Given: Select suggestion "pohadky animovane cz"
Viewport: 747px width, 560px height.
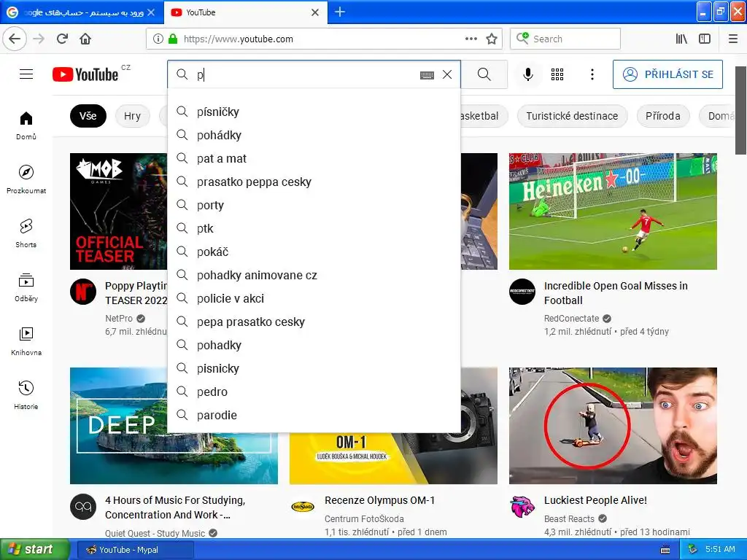Looking at the screenshot, I should point(314,275).
